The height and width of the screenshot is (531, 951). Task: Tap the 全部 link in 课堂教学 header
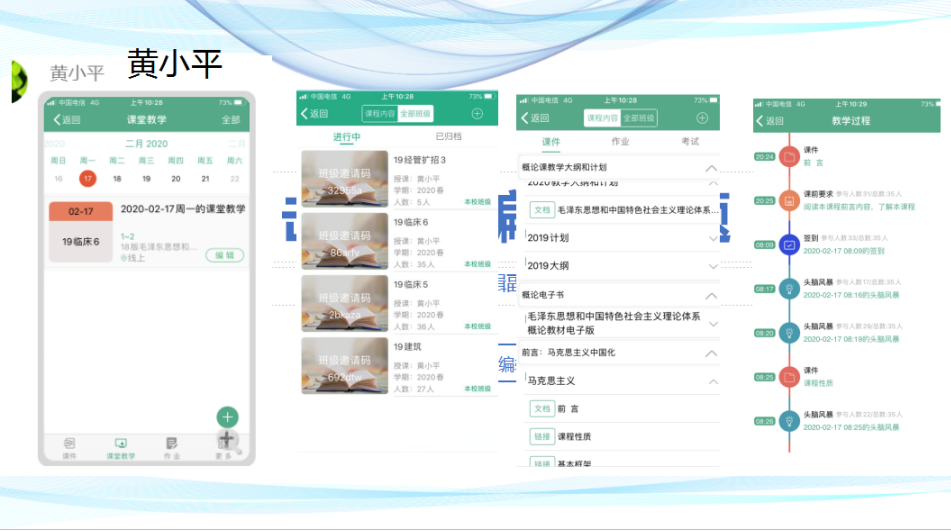(x=231, y=120)
